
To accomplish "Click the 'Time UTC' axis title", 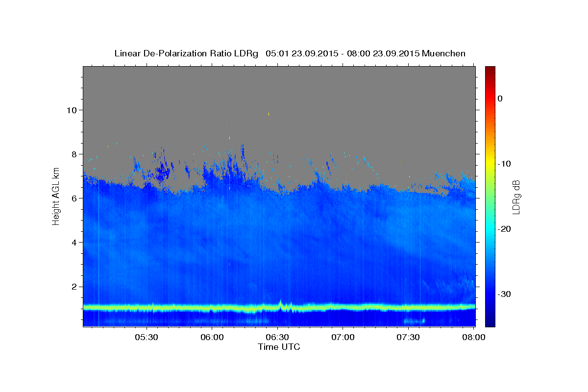I will [x=279, y=347].
